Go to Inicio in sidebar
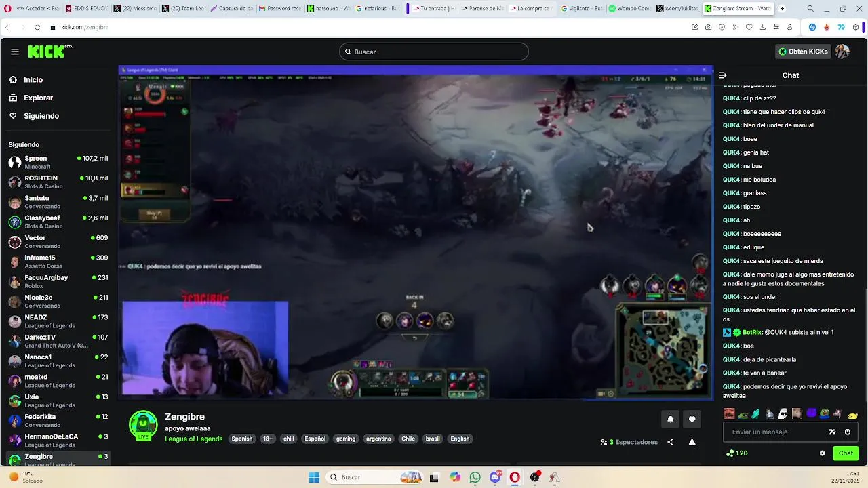 pos(26,80)
